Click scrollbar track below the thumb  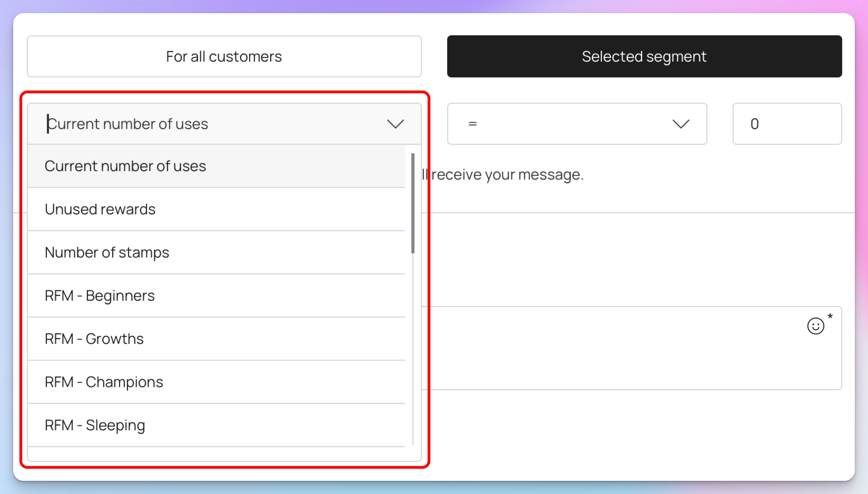(x=413, y=349)
